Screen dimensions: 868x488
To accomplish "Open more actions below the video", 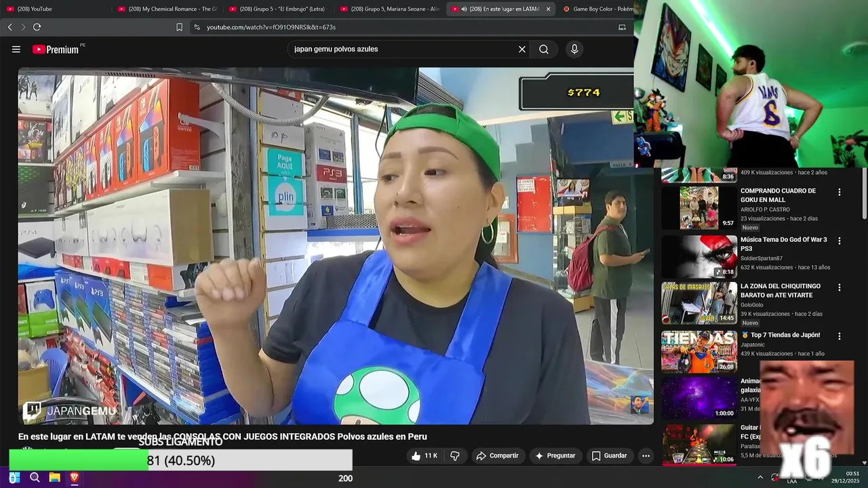I will [646, 455].
